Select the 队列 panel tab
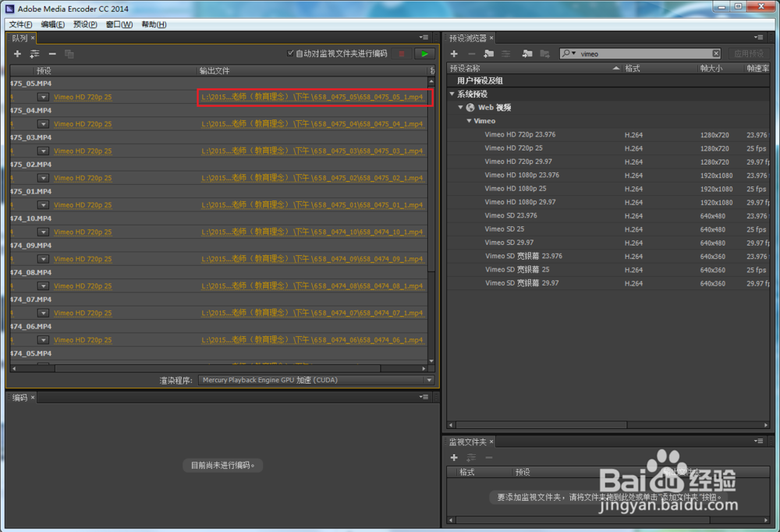The height and width of the screenshot is (532, 780). (x=20, y=37)
